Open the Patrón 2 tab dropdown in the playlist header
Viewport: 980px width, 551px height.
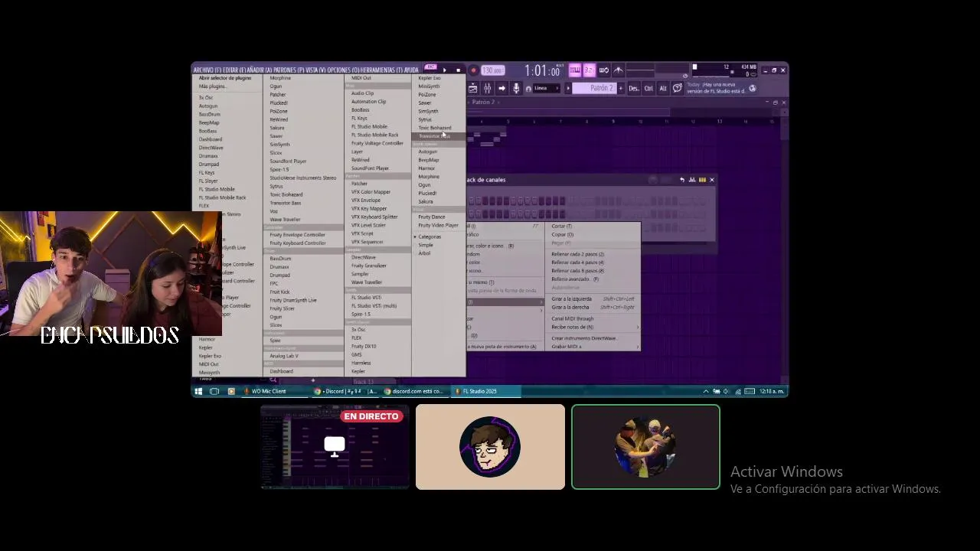coord(485,102)
